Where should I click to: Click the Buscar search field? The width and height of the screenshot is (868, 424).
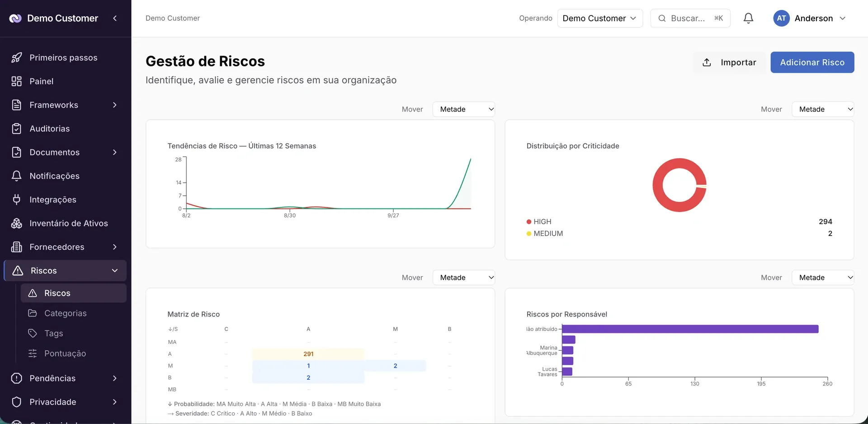click(690, 18)
